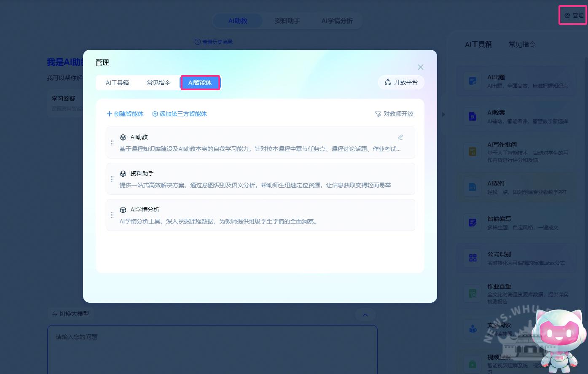Switch to the AI工具箱 tab
The image size is (588, 374).
point(117,83)
